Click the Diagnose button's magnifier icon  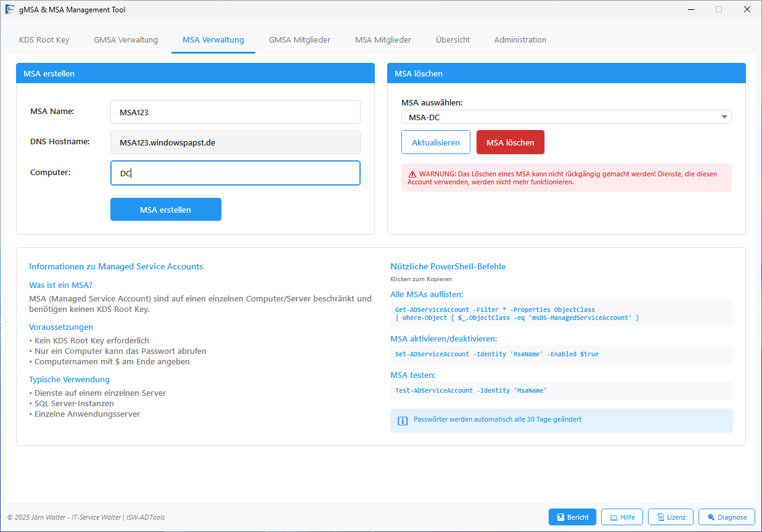[x=711, y=517]
